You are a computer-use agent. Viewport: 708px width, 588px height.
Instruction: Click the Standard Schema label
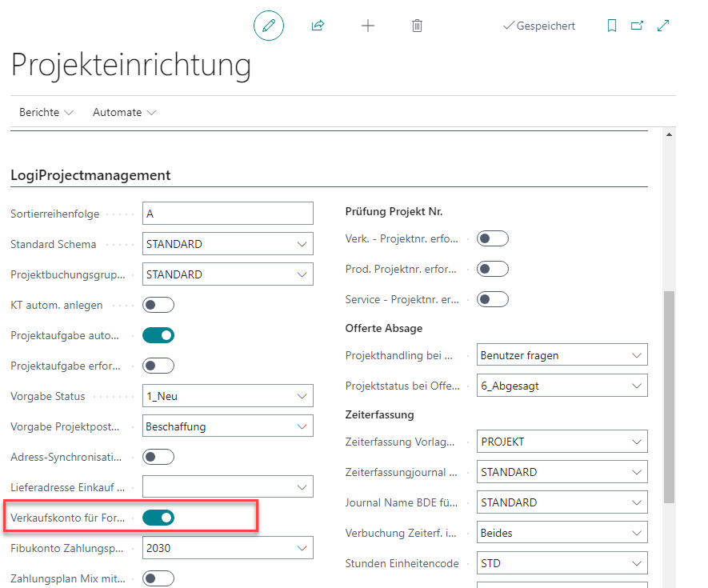(54, 244)
